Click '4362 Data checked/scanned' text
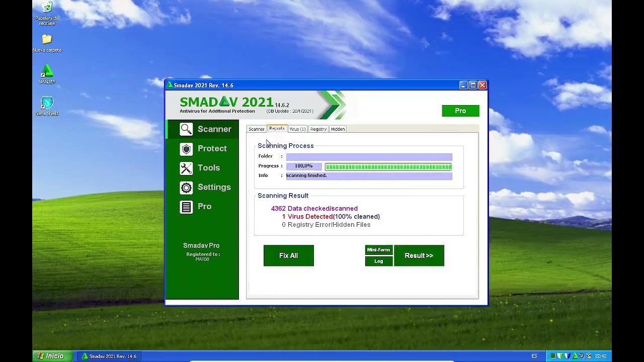The height and width of the screenshot is (362, 644). [314, 209]
